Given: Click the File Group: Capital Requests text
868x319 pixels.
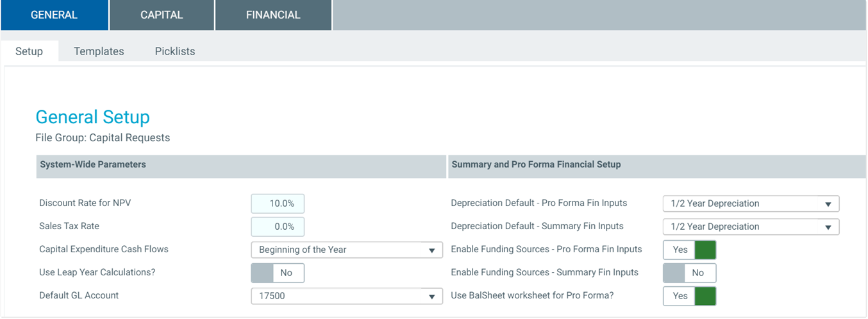Looking at the screenshot, I should pyautogui.click(x=103, y=138).
